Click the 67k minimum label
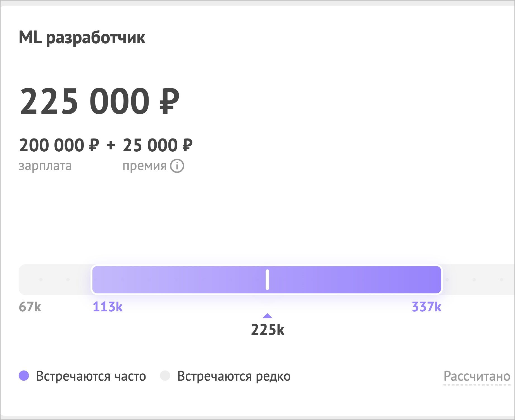Image resolution: width=515 pixels, height=420 pixels. click(x=30, y=307)
